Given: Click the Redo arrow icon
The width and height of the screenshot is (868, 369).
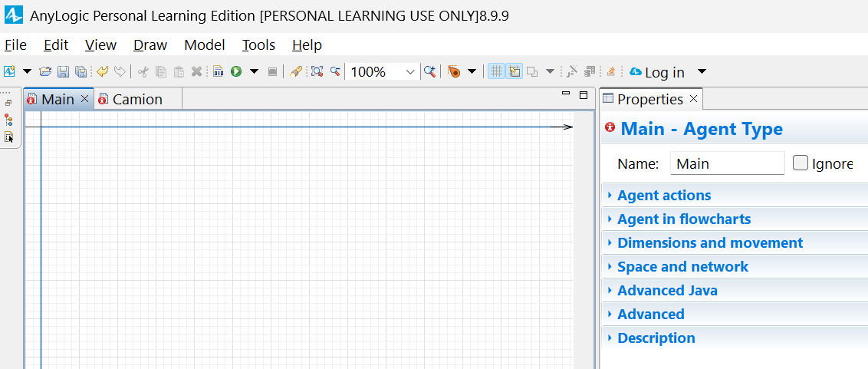Looking at the screenshot, I should pos(120,71).
